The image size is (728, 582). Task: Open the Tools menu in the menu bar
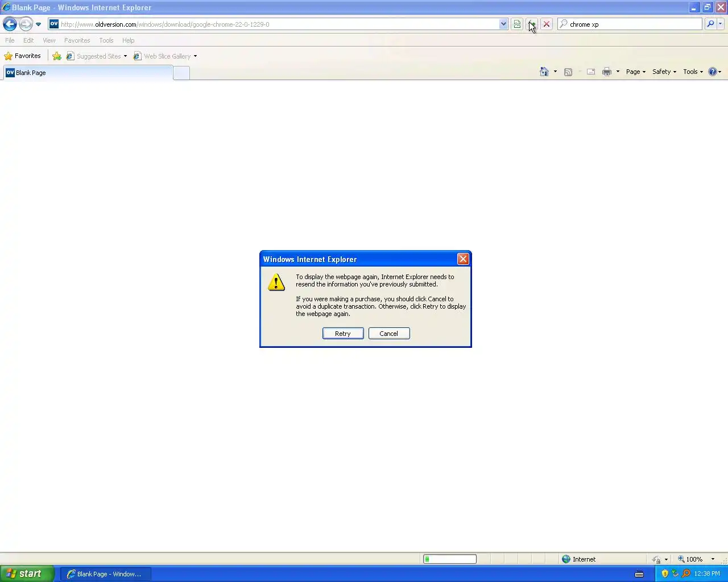click(x=106, y=40)
